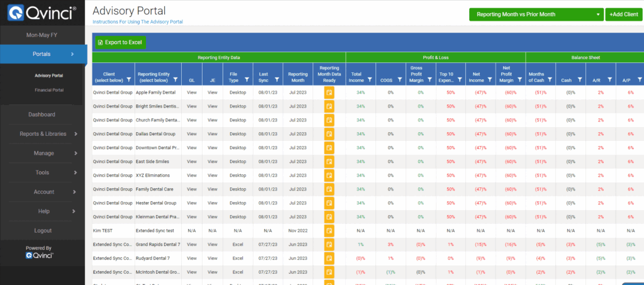The width and height of the screenshot is (644, 285).
Task: Filter the Last Sync column
Action: click(278, 80)
